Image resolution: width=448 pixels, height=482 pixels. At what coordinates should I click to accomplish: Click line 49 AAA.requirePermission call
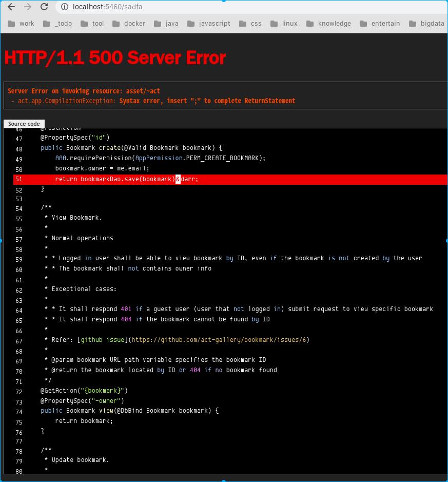coord(160,158)
